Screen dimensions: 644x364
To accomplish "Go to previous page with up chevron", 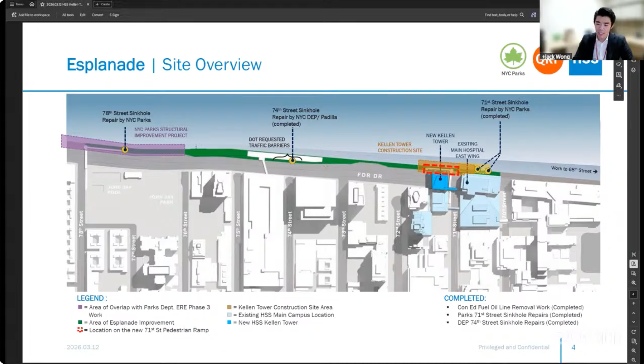I will 634,313.
